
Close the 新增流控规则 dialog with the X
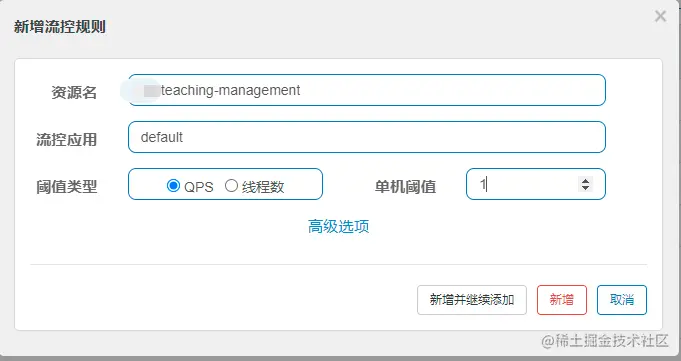[x=660, y=17]
